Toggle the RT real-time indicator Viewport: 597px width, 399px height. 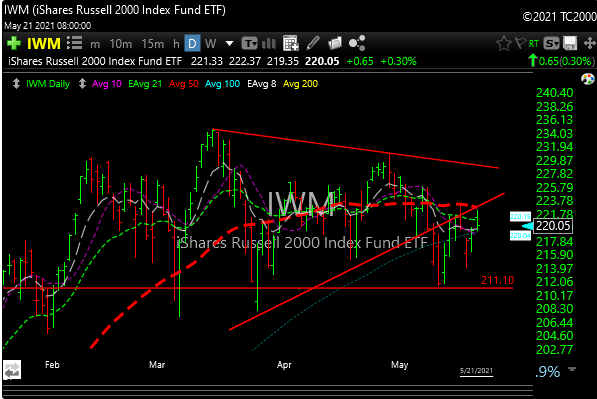click(x=534, y=44)
